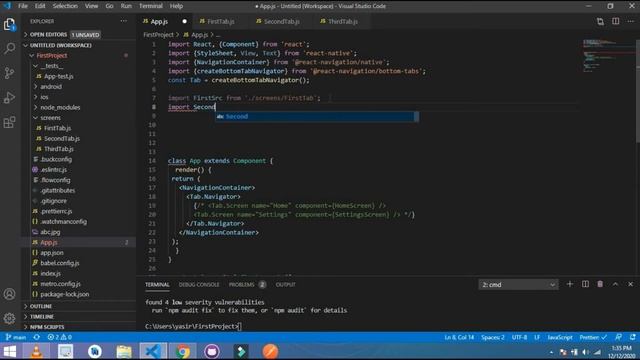Screen dimensions: 640x360
Task: Switch to the FirstTab.js editor tab
Action: click(x=220, y=21)
